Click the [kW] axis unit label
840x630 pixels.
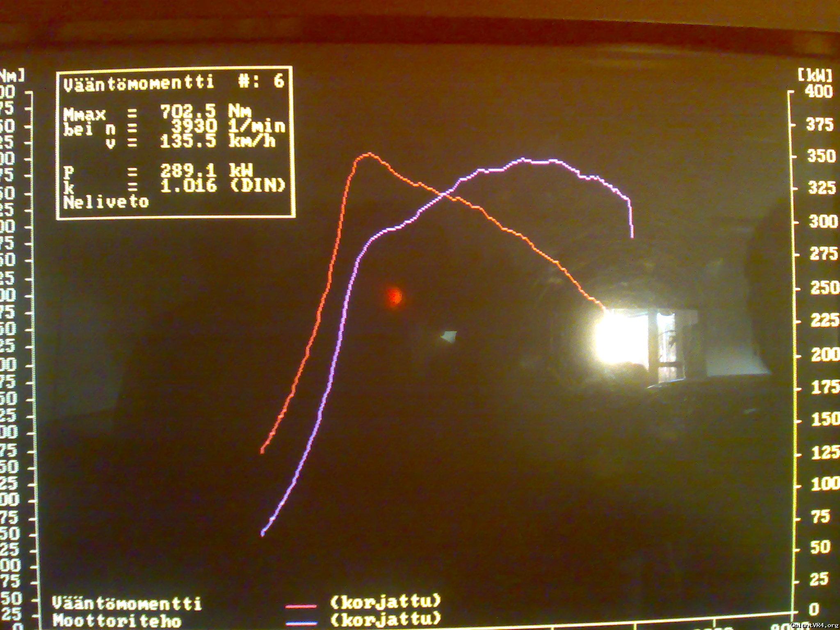coord(815,75)
